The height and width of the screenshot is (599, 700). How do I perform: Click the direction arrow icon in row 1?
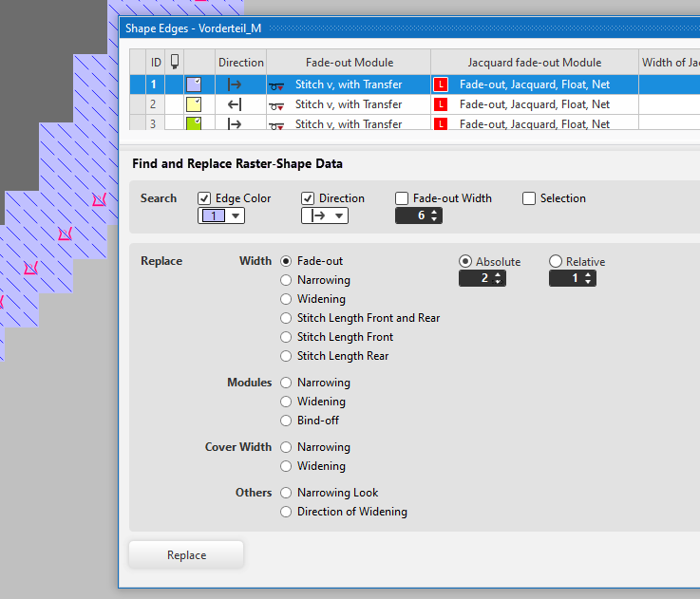click(x=235, y=84)
